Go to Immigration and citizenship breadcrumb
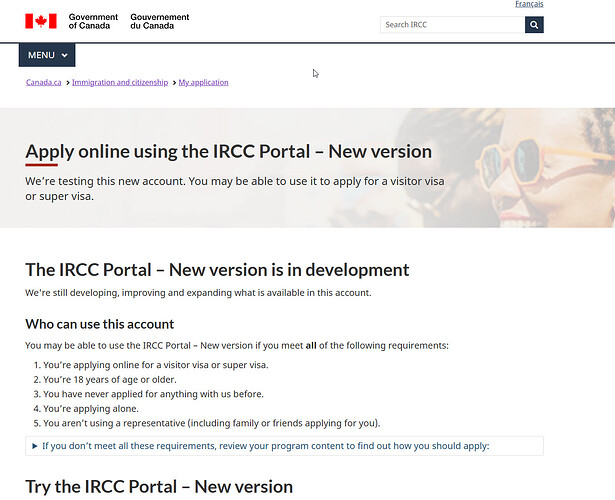 click(120, 82)
